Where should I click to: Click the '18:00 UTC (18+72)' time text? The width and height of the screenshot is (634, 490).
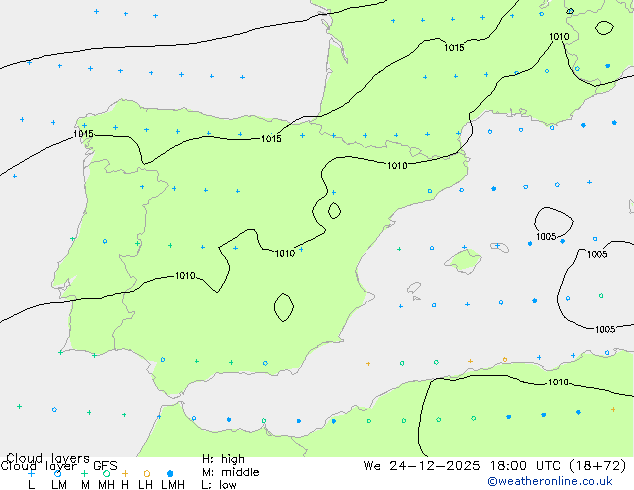(x=558, y=466)
